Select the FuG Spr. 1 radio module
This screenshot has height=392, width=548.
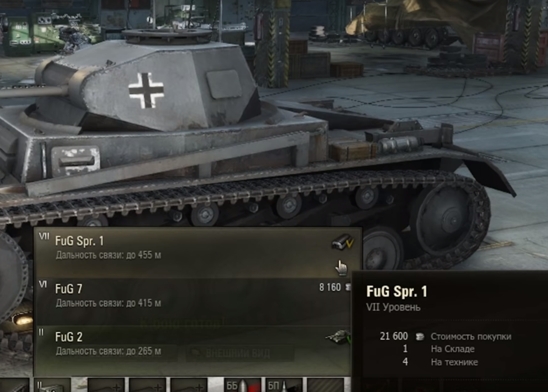(197, 253)
